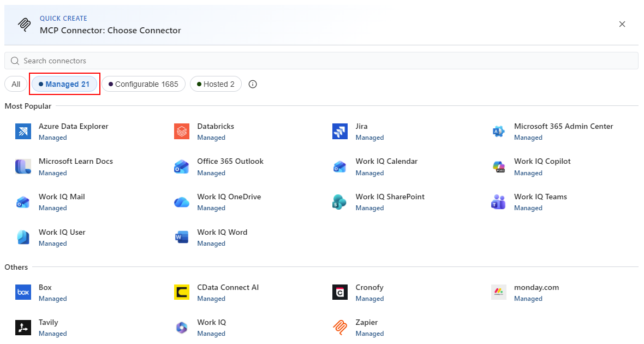644x344 pixels.
Task: Pick Work IQ Teams text
Action: [x=540, y=197]
